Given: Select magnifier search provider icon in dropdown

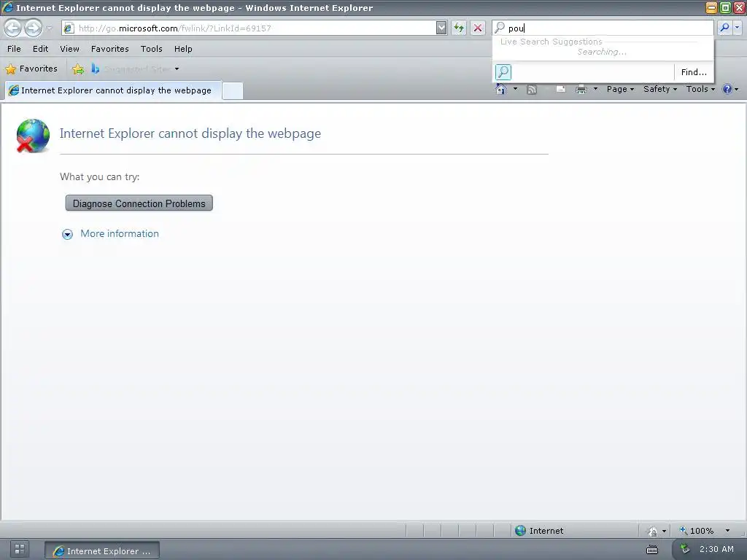Looking at the screenshot, I should click(x=503, y=72).
